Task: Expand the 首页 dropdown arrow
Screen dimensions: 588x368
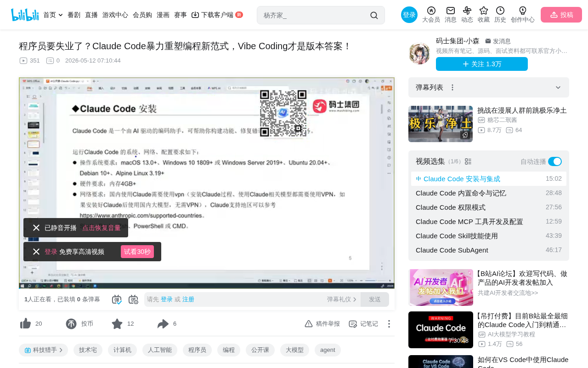Action: click(x=61, y=15)
